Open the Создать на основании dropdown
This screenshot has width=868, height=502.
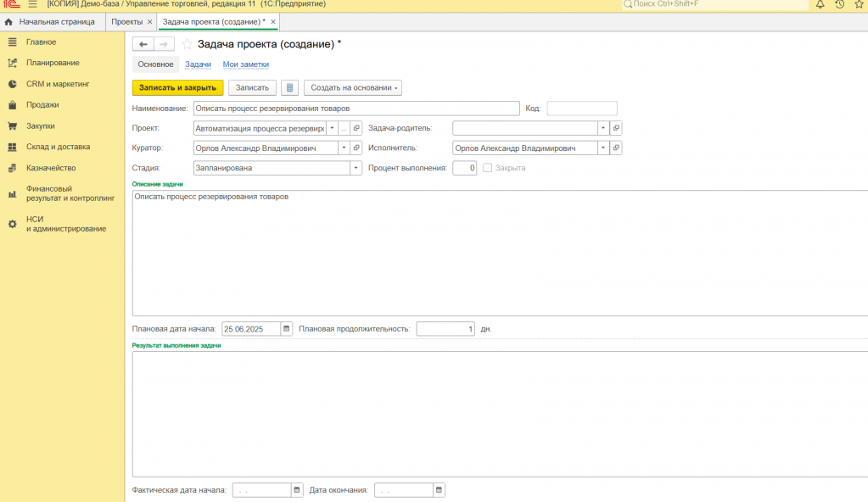tap(353, 87)
